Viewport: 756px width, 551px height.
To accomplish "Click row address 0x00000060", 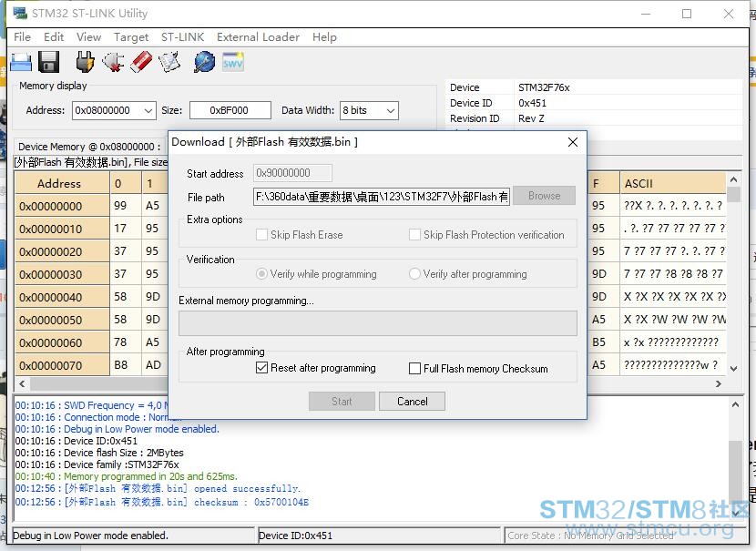I will (x=62, y=342).
